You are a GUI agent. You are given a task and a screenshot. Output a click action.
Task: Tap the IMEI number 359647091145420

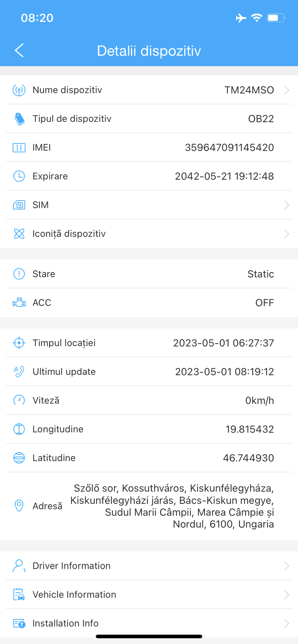(229, 147)
